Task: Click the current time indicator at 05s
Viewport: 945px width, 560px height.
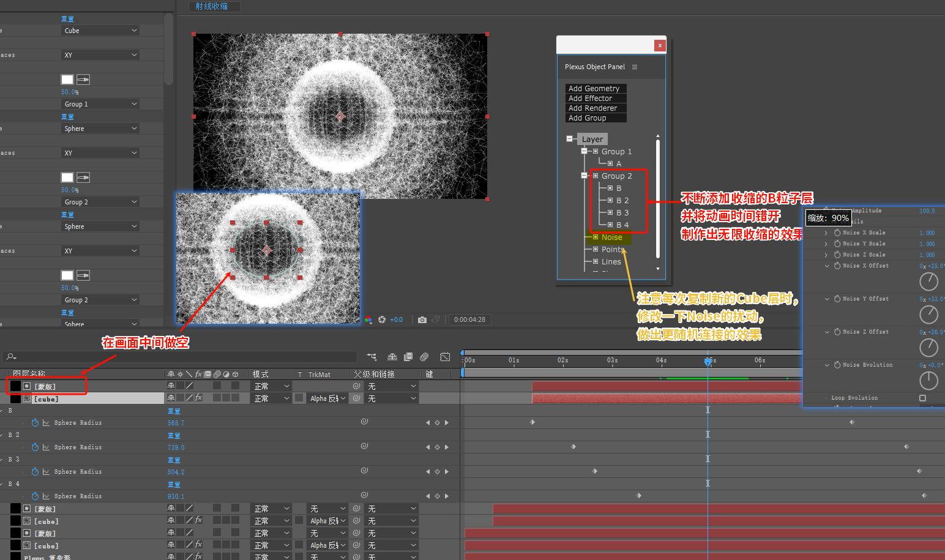Action: 708,362
